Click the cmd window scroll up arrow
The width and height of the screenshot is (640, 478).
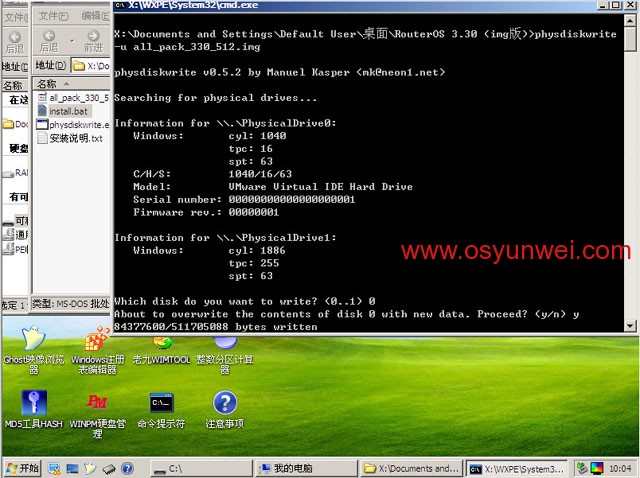pyautogui.click(x=630, y=20)
